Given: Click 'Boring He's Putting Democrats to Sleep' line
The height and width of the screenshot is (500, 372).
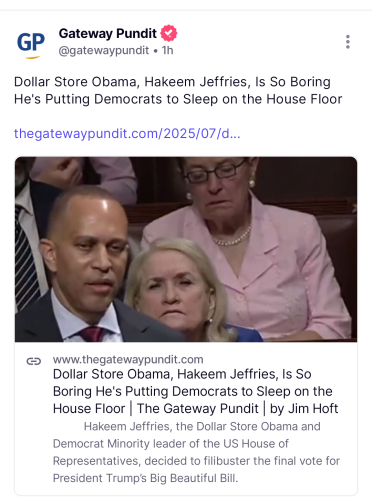Looking at the screenshot, I should [x=193, y=391].
